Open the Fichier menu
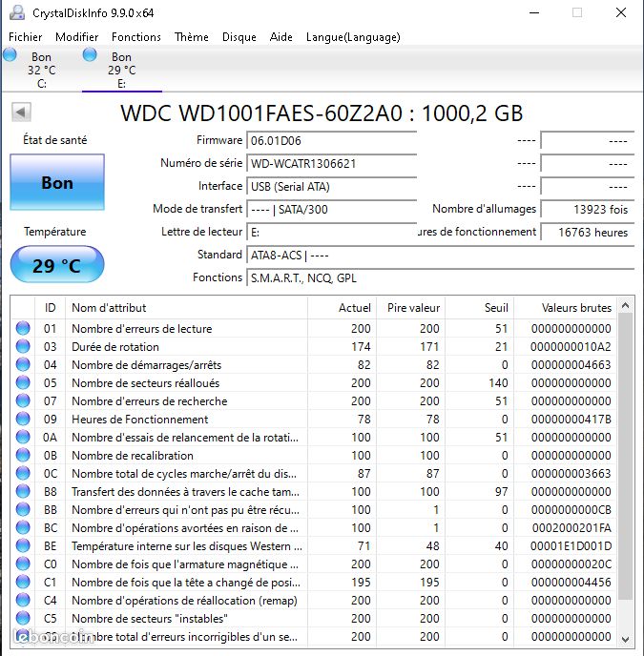This screenshot has width=644, height=656. pyautogui.click(x=25, y=37)
